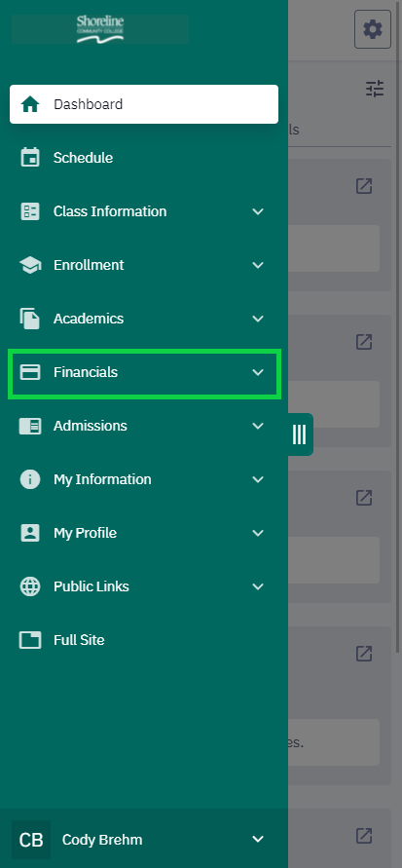Click the Financials credit card icon

click(30, 372)
